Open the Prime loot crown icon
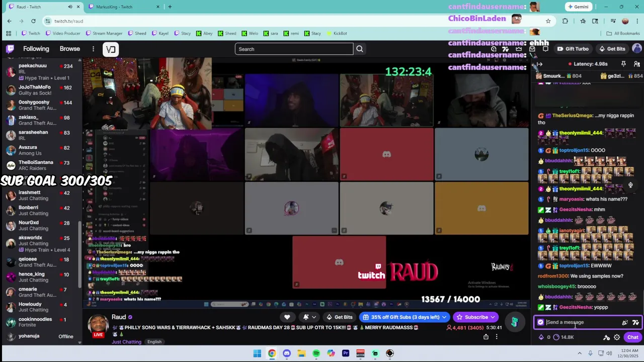 click(519, 49)
